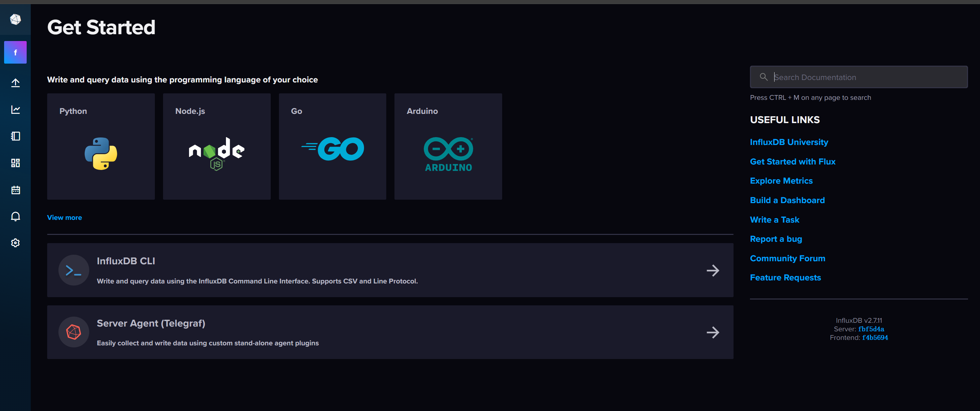Click the Get Started page heading
The height and width of the screenshot is (411, 980).
101,27
